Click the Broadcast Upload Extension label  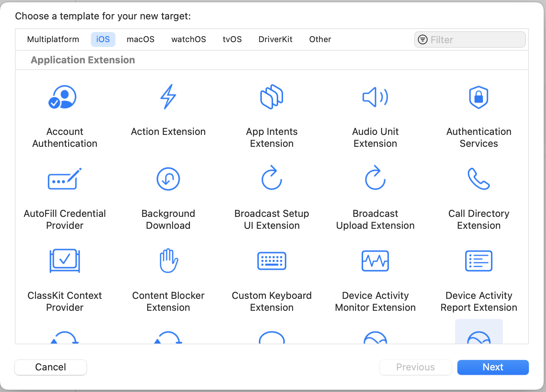point(375,219)
